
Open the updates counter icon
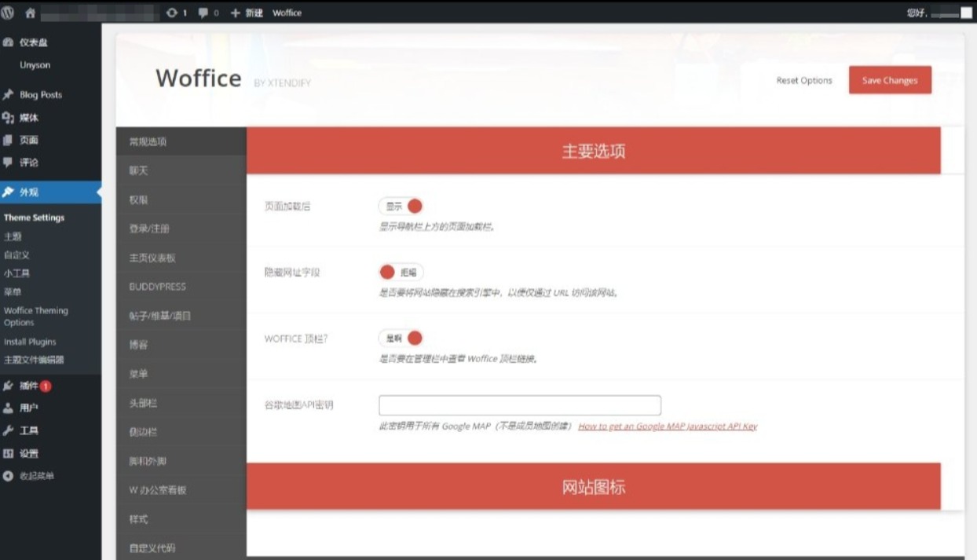172,13
